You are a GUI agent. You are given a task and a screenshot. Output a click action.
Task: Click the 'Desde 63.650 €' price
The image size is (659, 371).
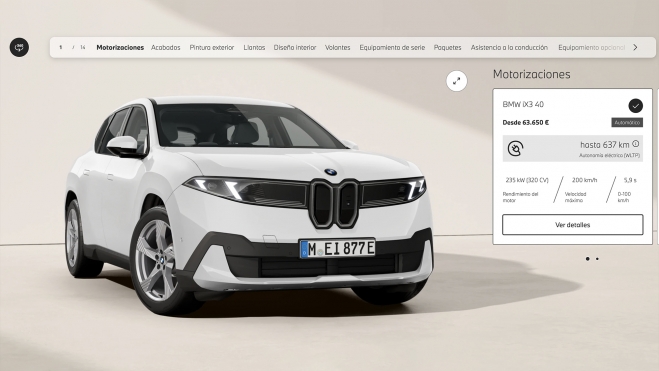tap(526, 123)
